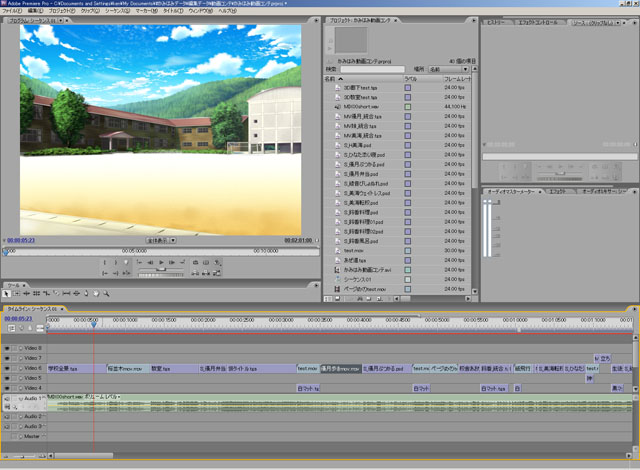640x470 pixels.
Task: Select the Rate Stretch tool
Action: (47, 293)
